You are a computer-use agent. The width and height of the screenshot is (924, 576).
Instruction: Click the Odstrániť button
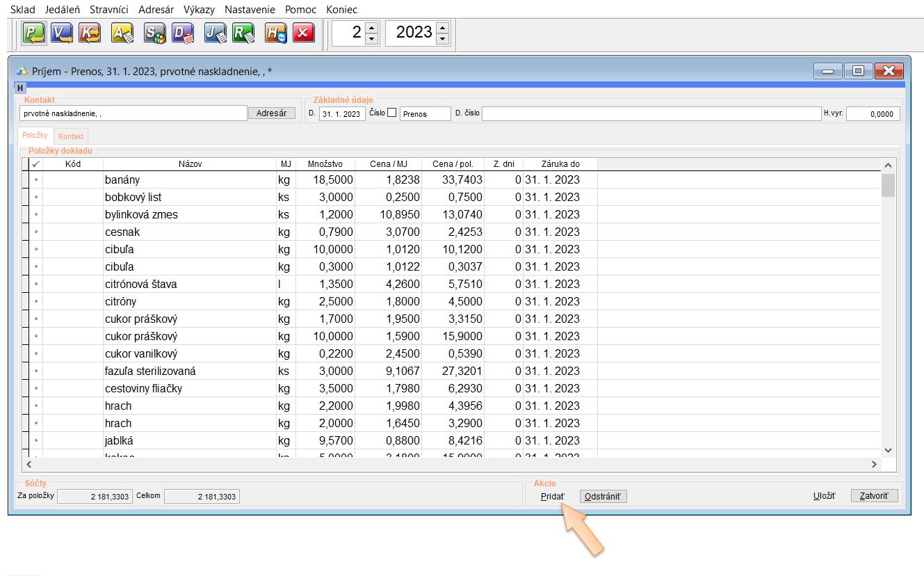point(603,496)
